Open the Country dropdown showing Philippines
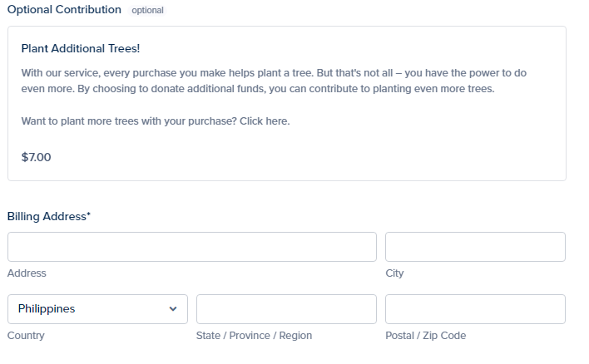The width and height of the screenshot is (589, 364). coord(97,309)
